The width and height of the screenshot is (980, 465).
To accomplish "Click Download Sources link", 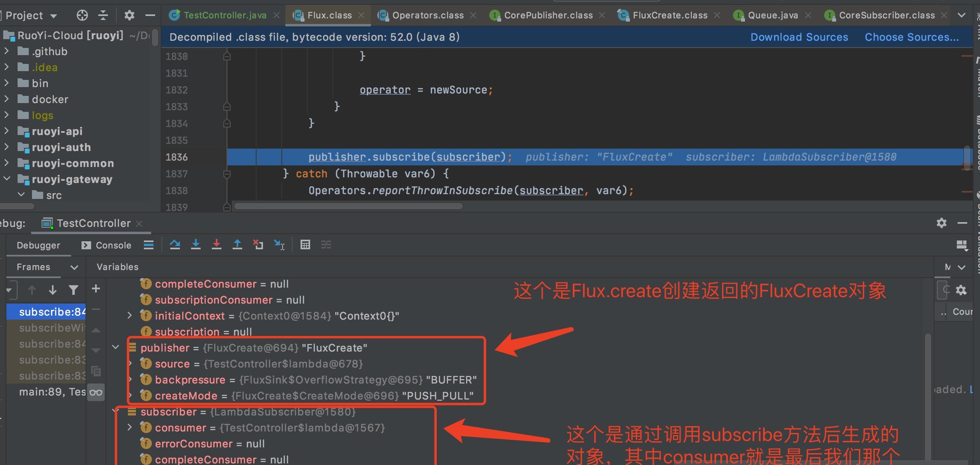I will 799,37.
